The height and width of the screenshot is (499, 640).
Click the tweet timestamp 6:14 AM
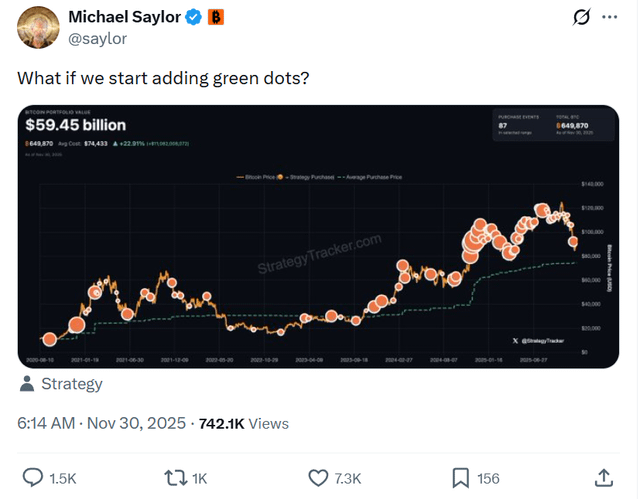[46, 423]
